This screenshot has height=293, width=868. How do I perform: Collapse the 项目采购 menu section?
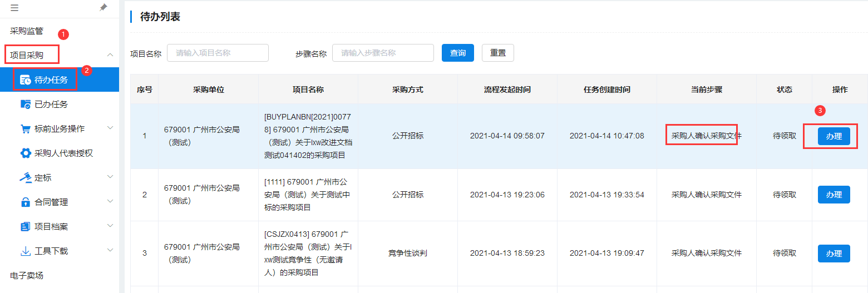(x=110, y=55)
